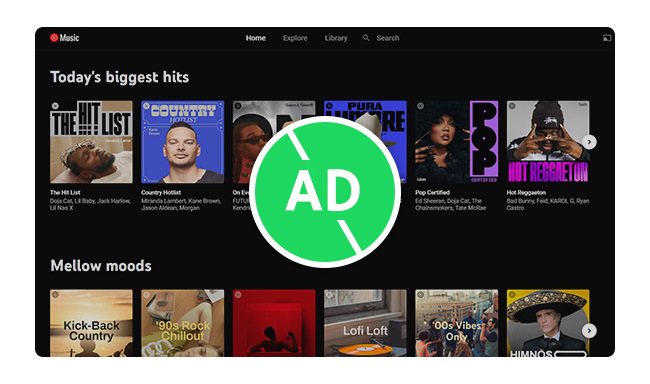Show next playlists in Mellow moods
This screenshot has height=384, width=650.
[x=589, y=331]
